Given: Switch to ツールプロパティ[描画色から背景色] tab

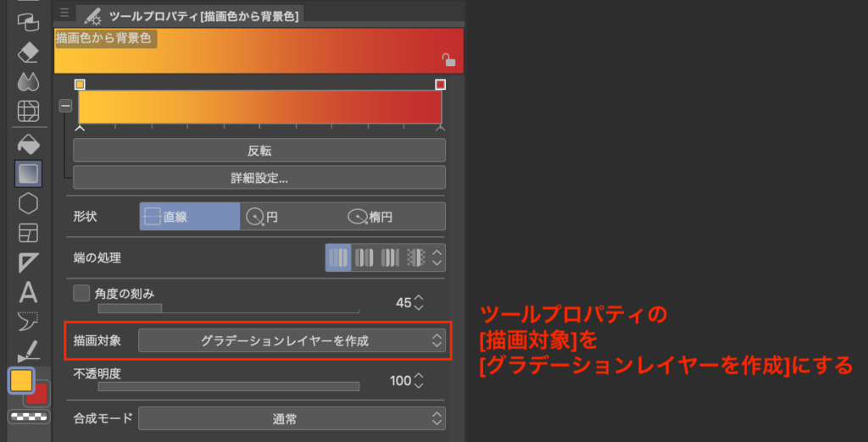Looking at the screenshot, I should 191,16.
